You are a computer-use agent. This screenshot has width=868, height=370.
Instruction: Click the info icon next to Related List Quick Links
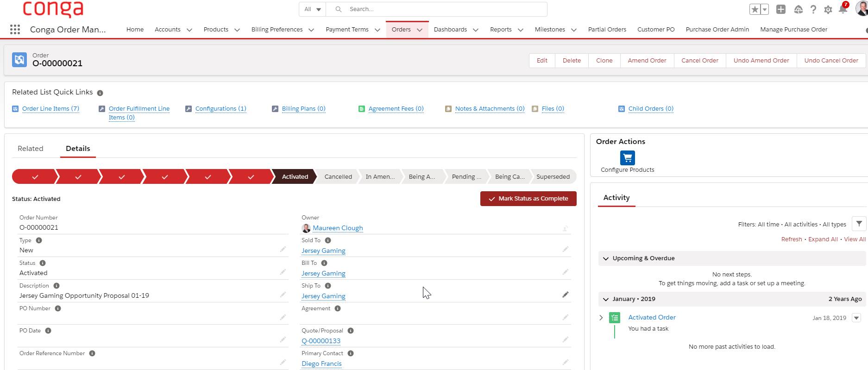pos(100,93)
